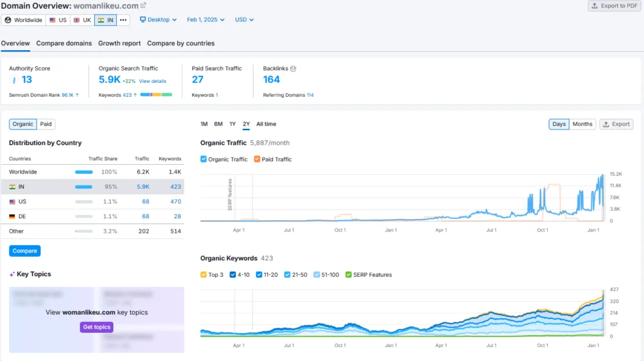Click the India flag icon in the database bar
Image resolution: width=644 pixels, height=361 pixels.
[x=101, y=19]
